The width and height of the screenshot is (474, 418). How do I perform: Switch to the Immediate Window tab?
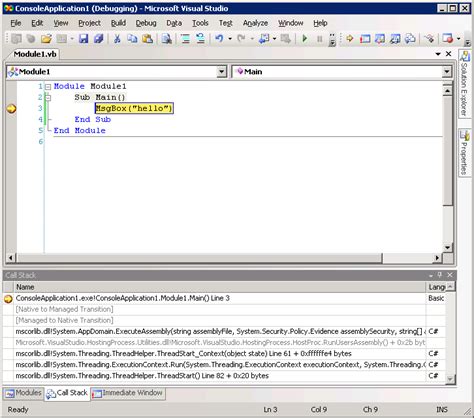(x=128, y=393)
